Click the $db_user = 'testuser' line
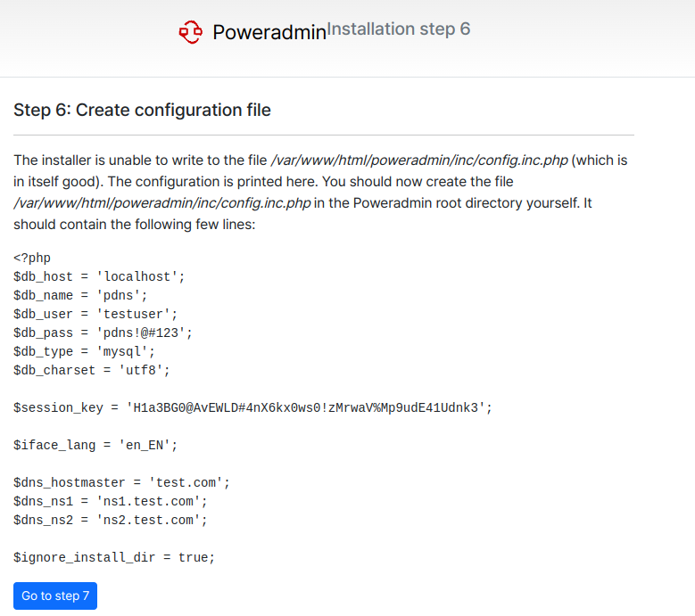Screen dimensions: 695x616 coord(95,314)
